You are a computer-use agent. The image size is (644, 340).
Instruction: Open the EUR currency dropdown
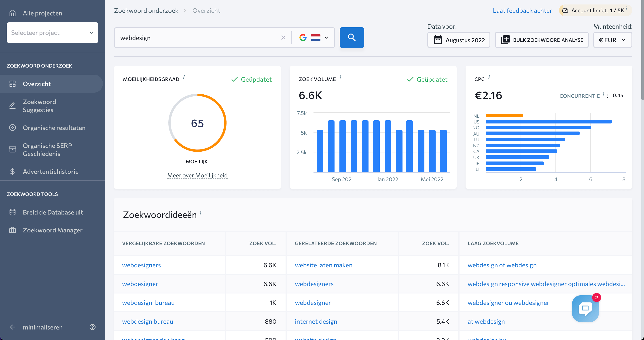(612, 40)
